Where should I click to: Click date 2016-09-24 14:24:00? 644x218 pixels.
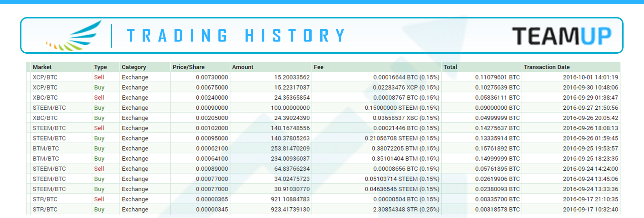click(591, 169)
